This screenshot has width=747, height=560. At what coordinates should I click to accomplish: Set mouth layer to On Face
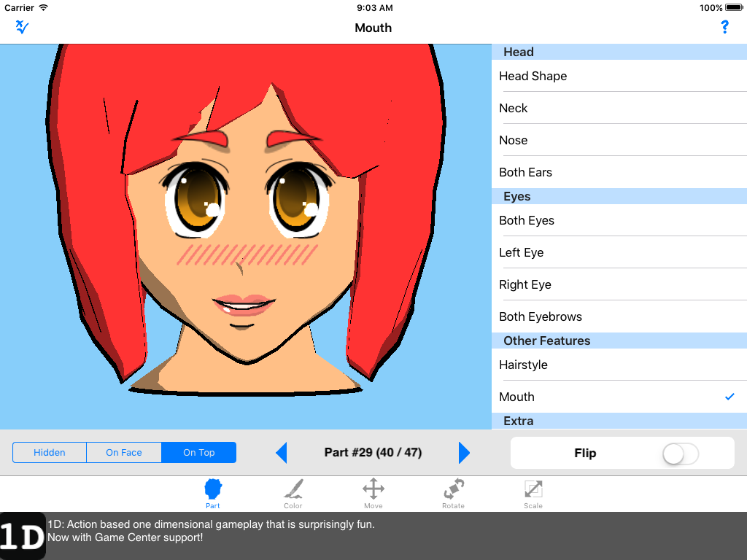point(124,453)
